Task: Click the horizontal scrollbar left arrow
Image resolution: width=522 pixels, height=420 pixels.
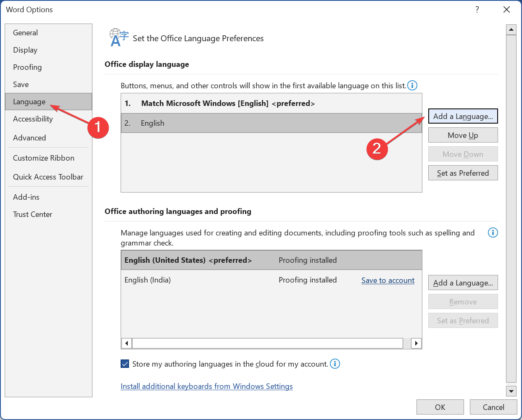Action: tap(127, 343)
